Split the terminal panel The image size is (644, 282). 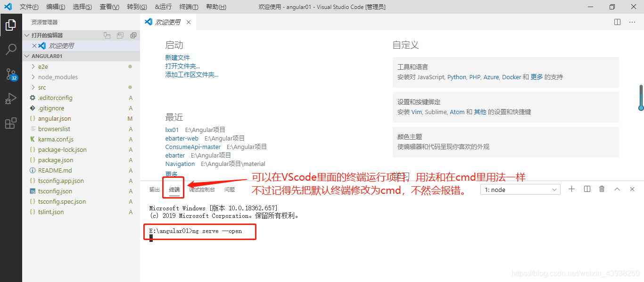click(587, 189)
